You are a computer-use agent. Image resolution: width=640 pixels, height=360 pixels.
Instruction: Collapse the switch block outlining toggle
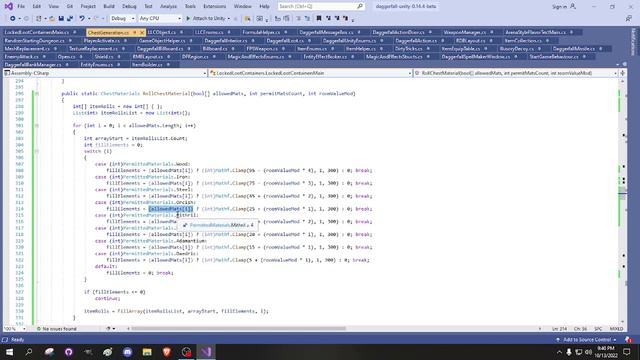(x=37, y=151)
